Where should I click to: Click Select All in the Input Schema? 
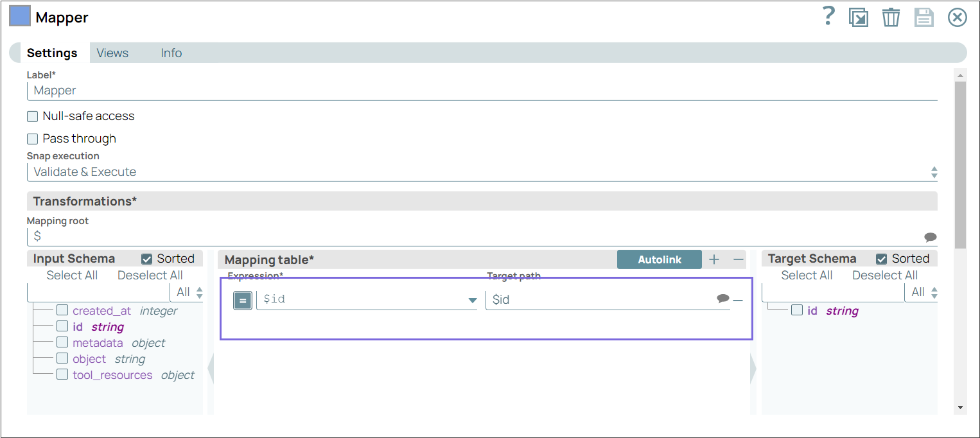coord(72,275)
